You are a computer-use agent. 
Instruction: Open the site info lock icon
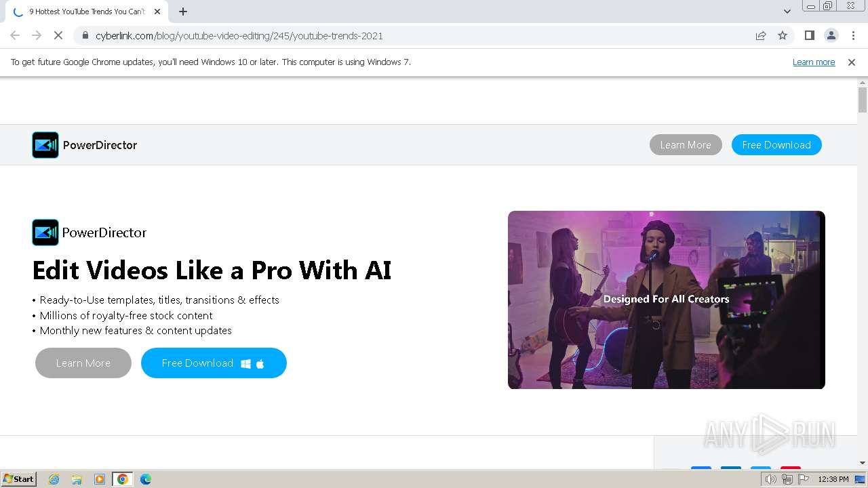(x=85, y=35)
